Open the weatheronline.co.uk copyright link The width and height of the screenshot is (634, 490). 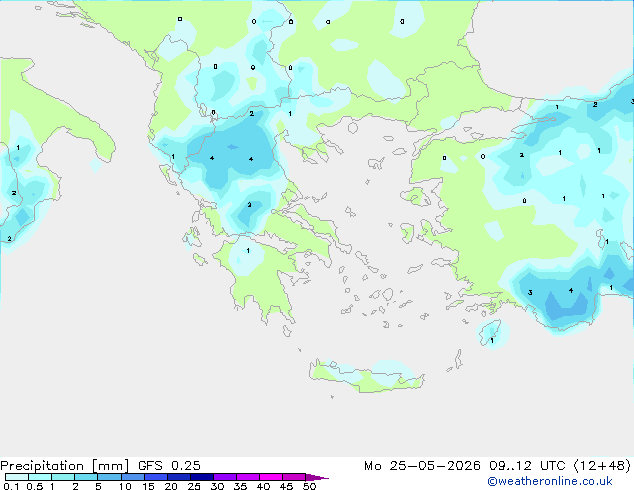[550, 481]
